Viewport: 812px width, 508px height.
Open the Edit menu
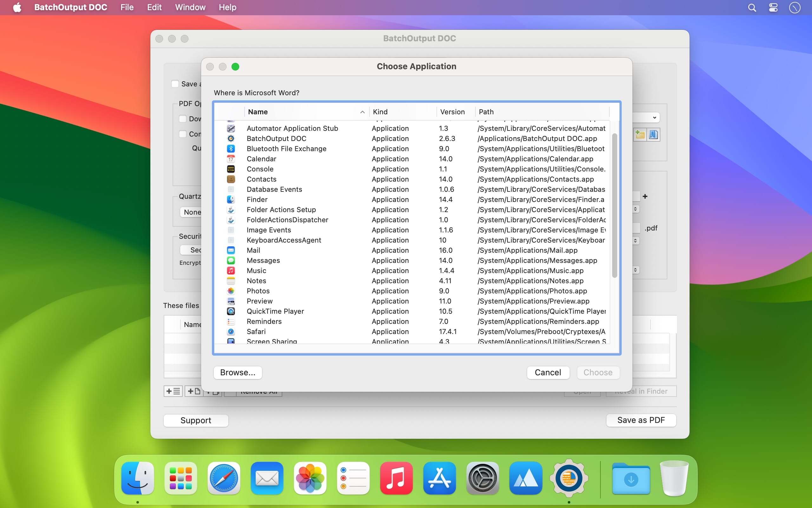(154, 7)
